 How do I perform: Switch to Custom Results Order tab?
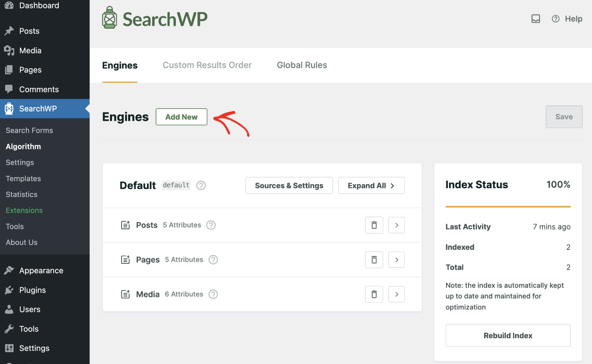pos(207,65)
